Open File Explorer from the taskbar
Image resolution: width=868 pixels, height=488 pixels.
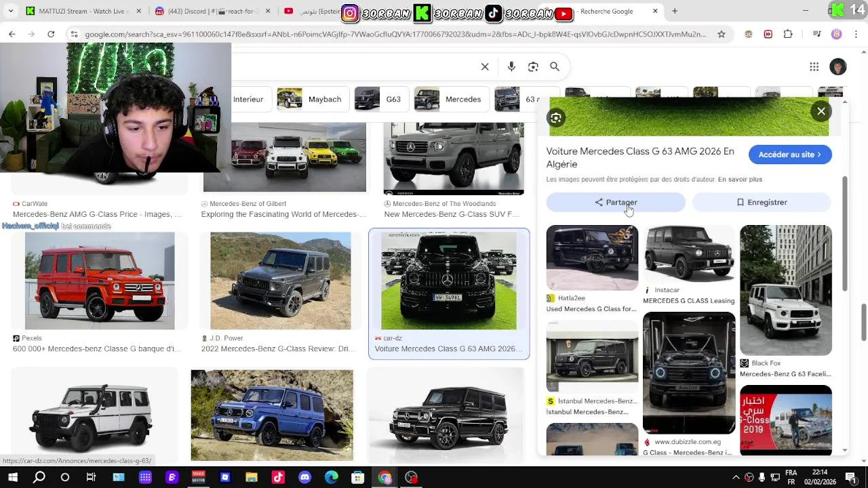pos(252,477)
